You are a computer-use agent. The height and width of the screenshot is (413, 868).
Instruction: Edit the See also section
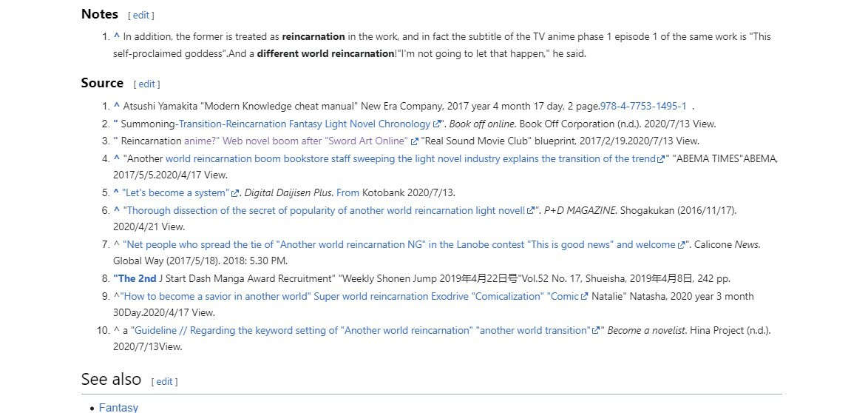164,382
